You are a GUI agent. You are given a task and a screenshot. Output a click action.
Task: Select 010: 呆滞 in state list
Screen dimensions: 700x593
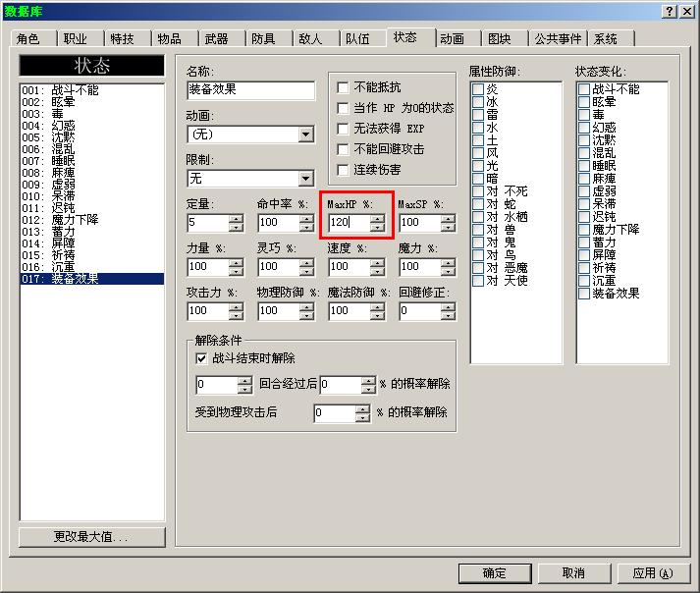92,196
